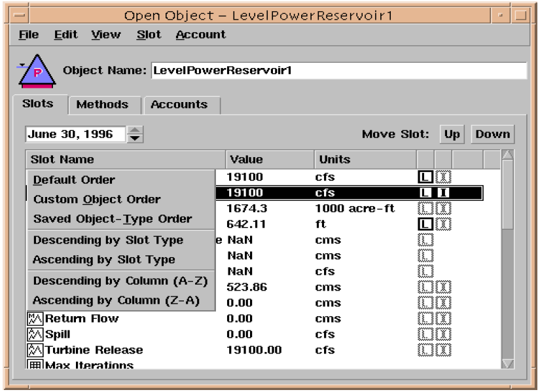This screenshot has height=392, width=540.
Task: Toggle the L flag on the Spill row
Action: (x=425, y=334)
